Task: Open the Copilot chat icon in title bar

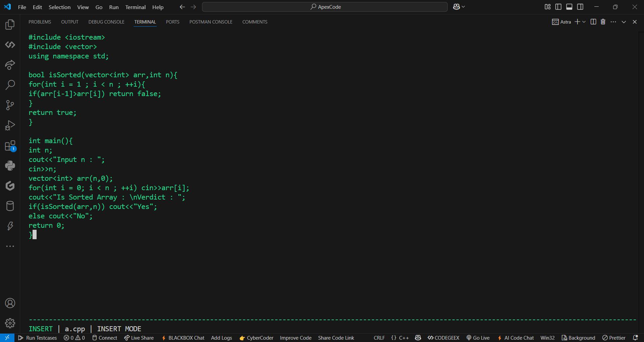Action: (456, 7)
